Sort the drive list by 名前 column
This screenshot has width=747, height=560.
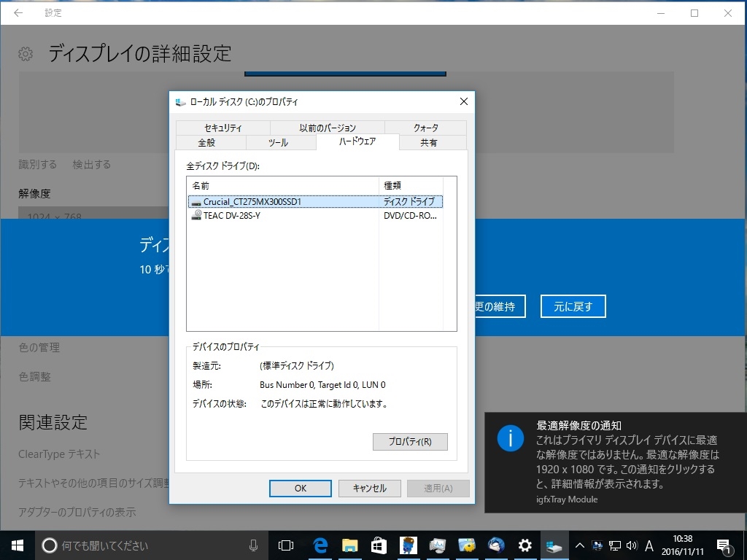coord(283,185)
